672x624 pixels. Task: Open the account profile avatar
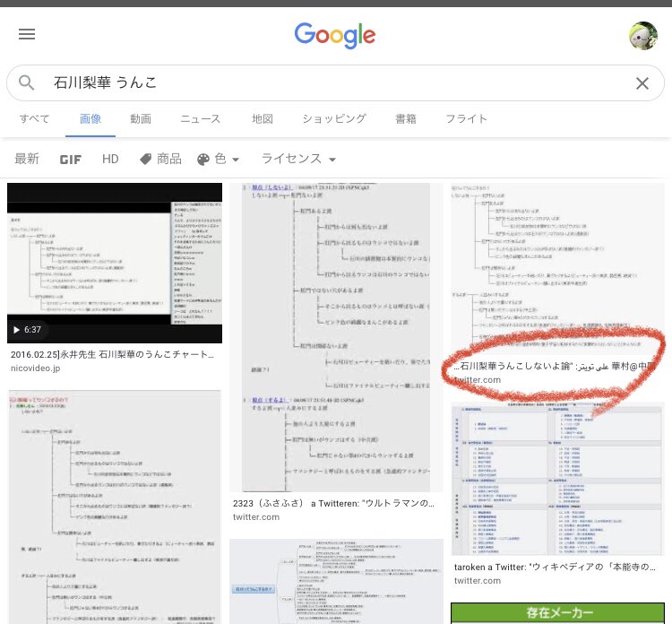pyautogui.click(x=642, y=36)
